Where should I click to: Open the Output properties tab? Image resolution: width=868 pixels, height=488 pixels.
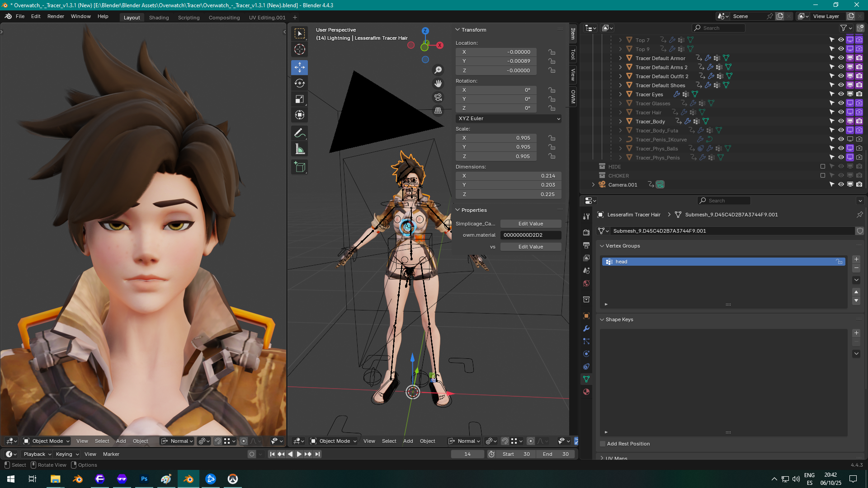click(586, 245)
